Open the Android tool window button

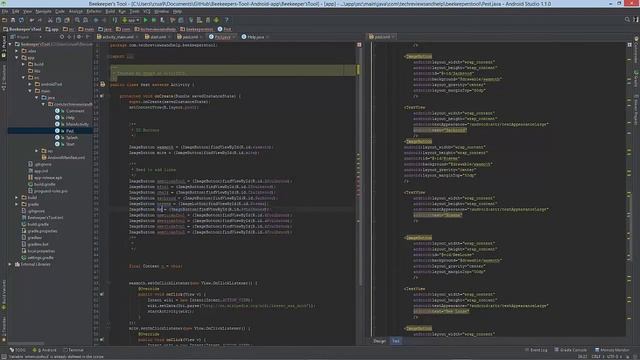[44, 350]
